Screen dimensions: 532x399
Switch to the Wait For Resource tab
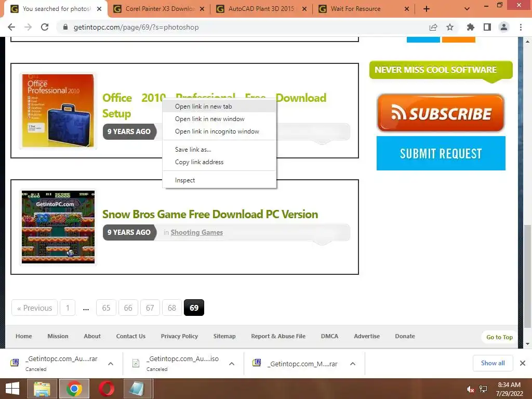(363, 9)
